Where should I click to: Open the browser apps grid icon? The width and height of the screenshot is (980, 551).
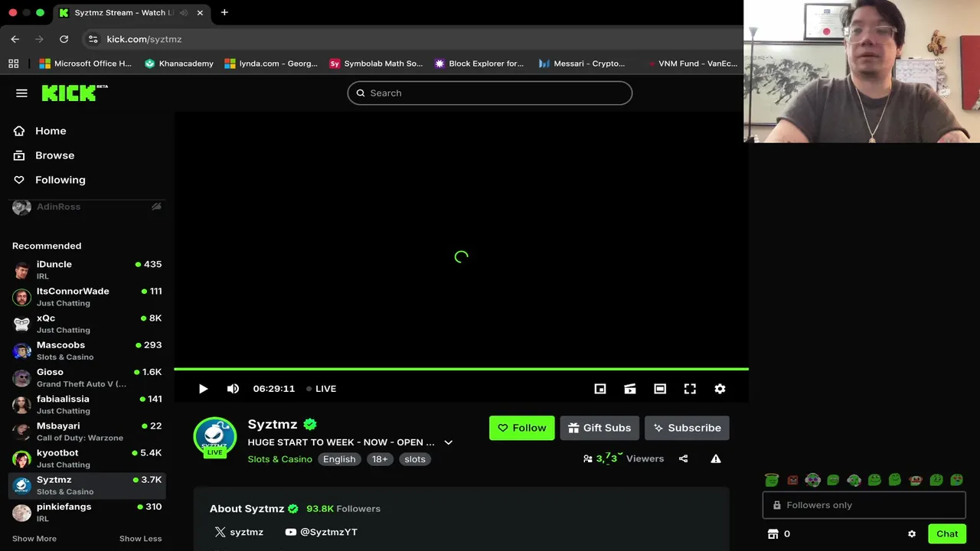13,64
